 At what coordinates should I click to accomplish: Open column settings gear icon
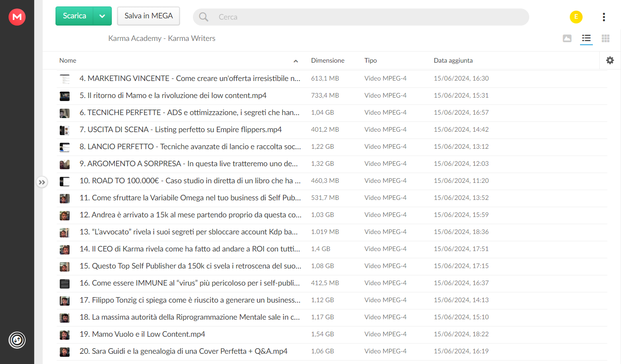(x=610, y=61)
